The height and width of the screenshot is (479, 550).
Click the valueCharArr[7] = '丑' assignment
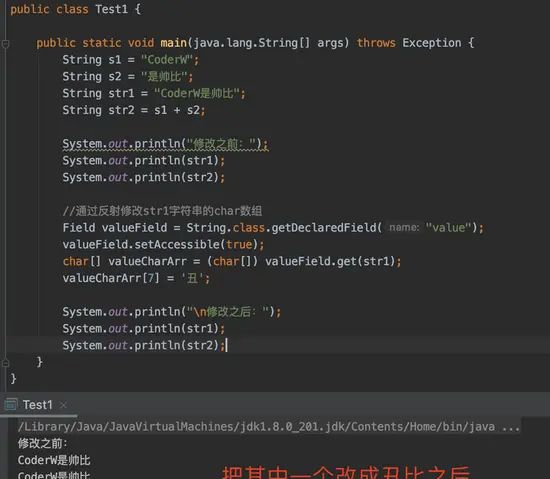136,278
